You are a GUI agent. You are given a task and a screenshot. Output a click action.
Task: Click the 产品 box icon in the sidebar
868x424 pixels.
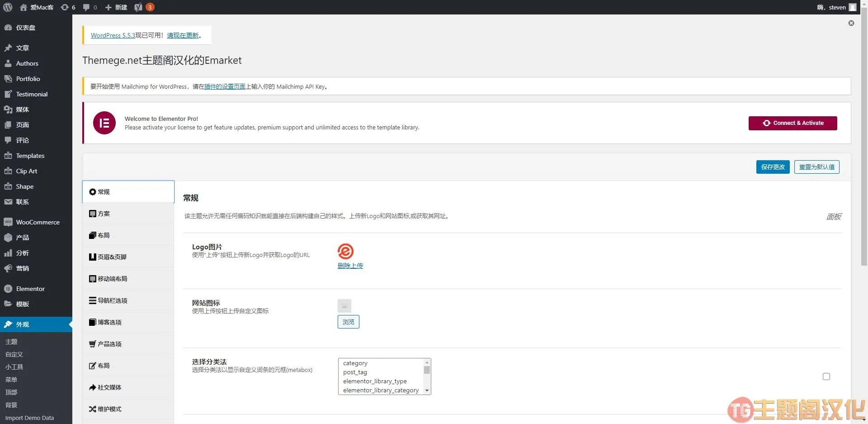pyautogui.click(x=8, y=238)
